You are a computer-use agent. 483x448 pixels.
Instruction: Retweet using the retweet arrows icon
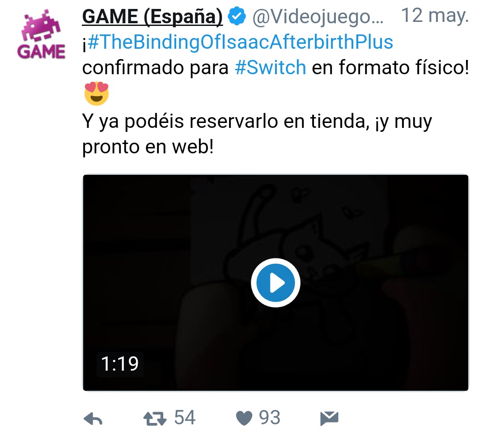(155, 419)
